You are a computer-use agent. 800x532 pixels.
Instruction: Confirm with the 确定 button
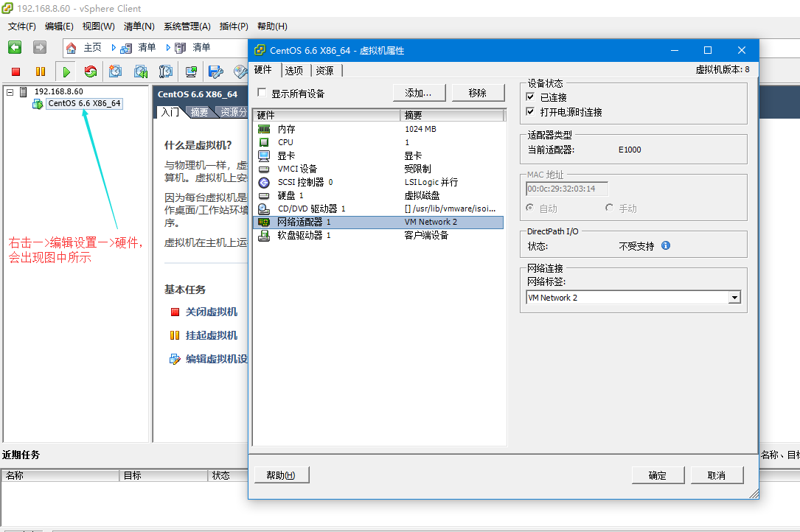658,475
